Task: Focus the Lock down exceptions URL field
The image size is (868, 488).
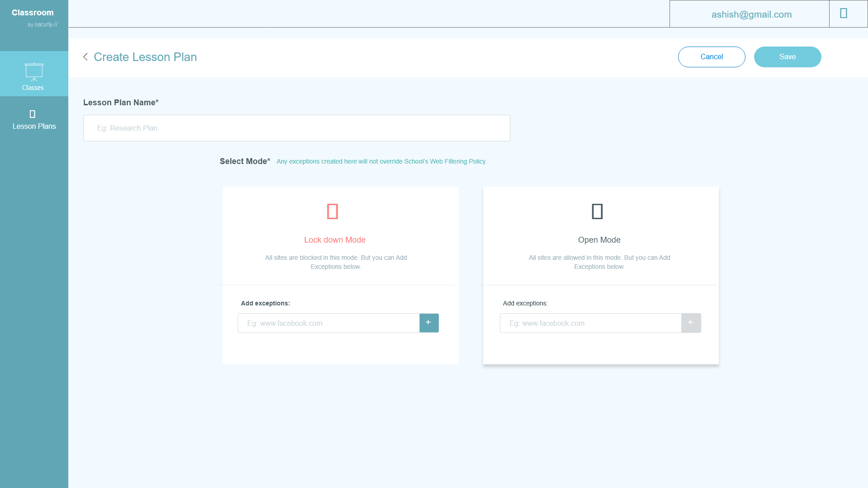Action: 329,323
